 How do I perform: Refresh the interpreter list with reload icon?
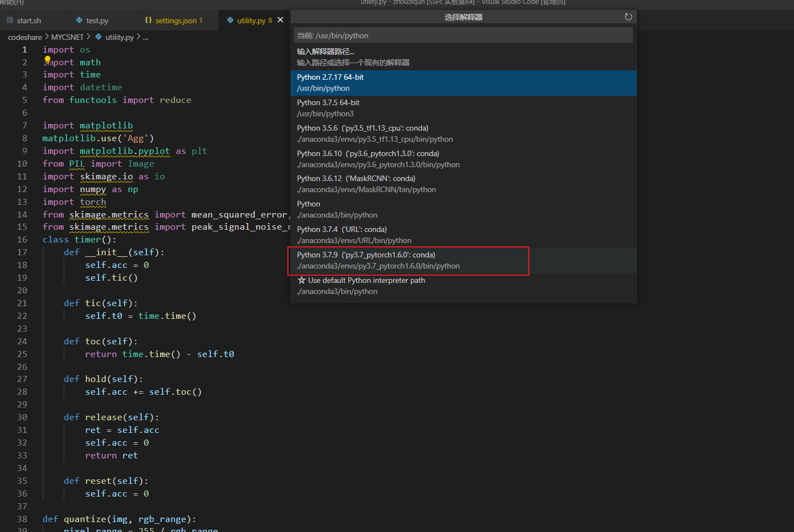pos(628,17)
